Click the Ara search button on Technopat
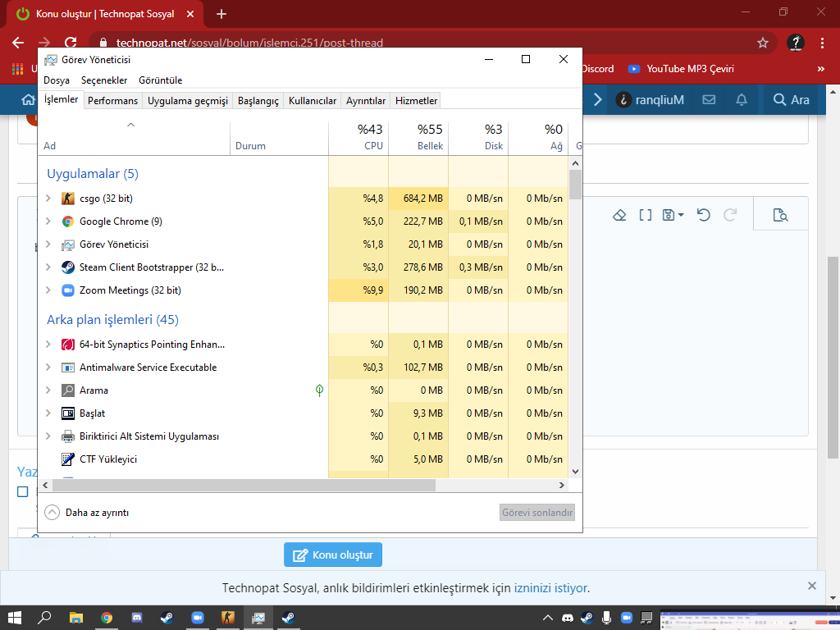 [x=791, y=99]
